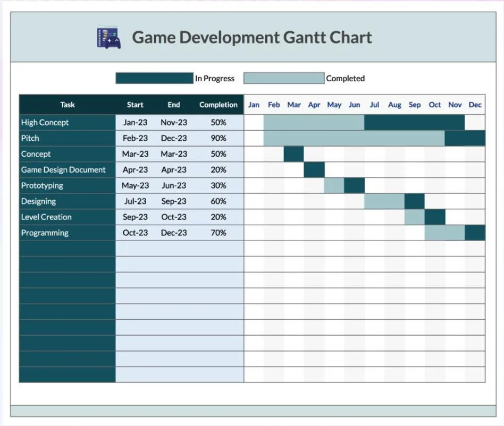Click the Oct month header
504x426 pixels.
pos(434,105)
